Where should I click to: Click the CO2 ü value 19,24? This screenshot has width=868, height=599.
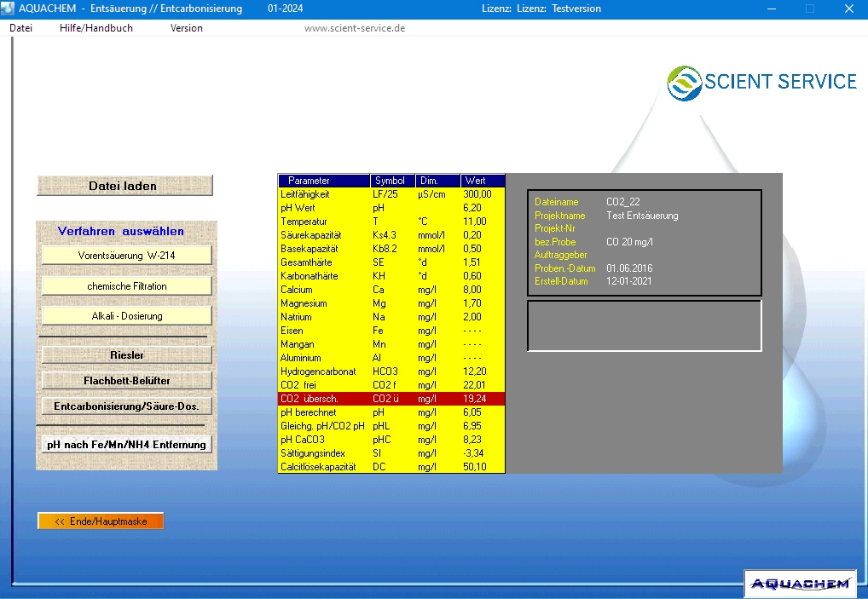475,399
